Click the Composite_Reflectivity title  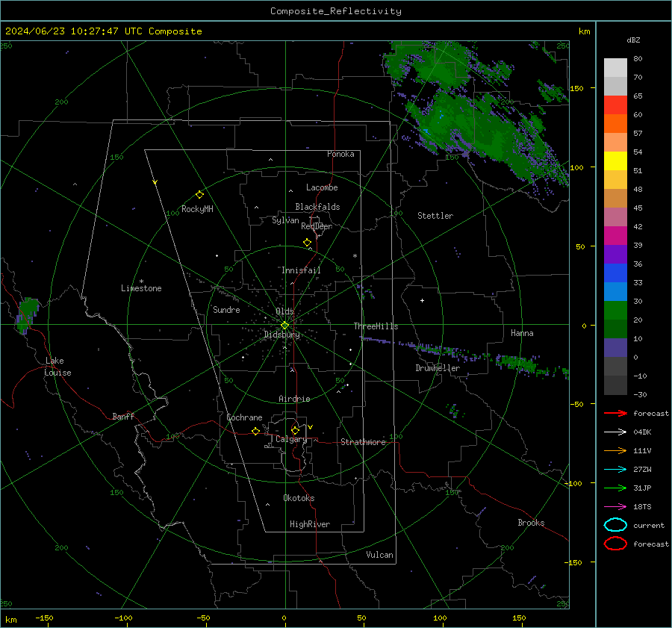[336, 11]
